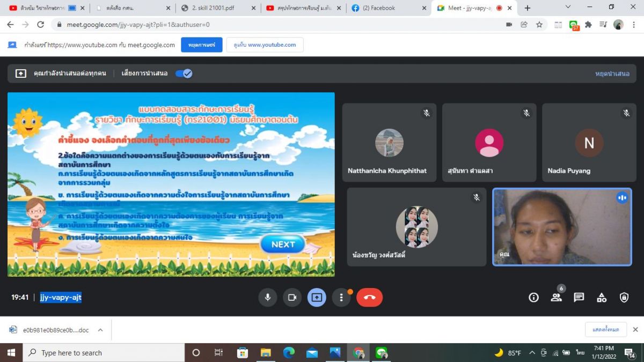
Task: Open chat with everyone panel
Action: [x=579, y=297]
